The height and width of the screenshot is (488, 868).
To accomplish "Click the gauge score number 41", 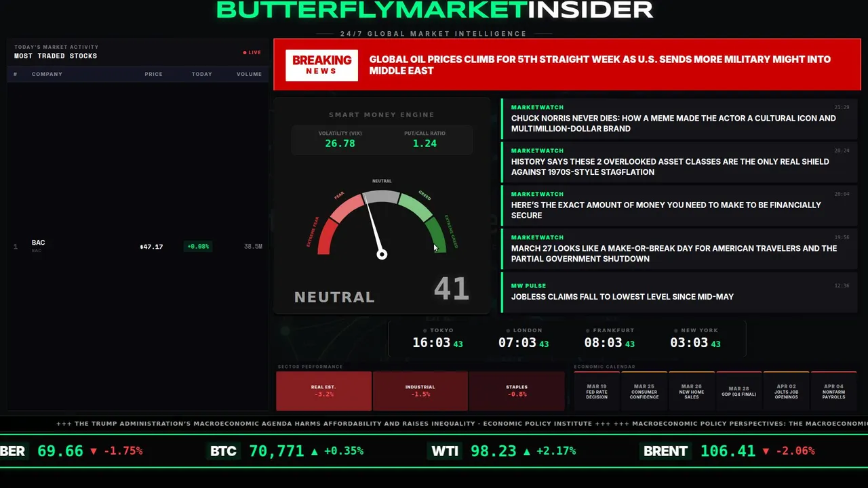I will click(452, 289).
